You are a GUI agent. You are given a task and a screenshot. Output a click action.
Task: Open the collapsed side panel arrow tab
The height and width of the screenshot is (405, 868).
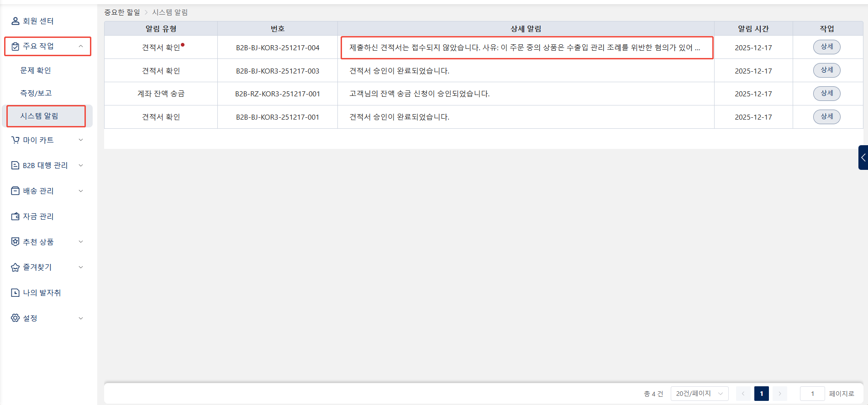pyautogui.click(x=863, y=158)
